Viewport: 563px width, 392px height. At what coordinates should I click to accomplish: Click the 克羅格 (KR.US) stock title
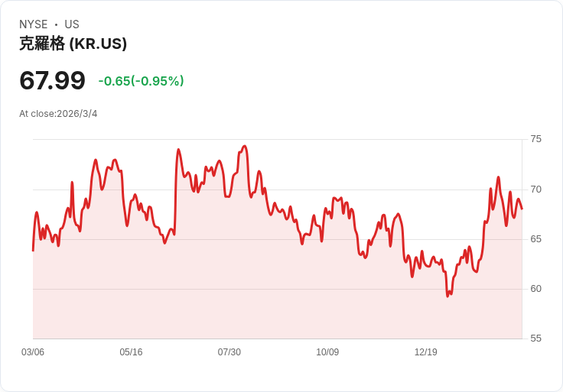coord(73,44)
